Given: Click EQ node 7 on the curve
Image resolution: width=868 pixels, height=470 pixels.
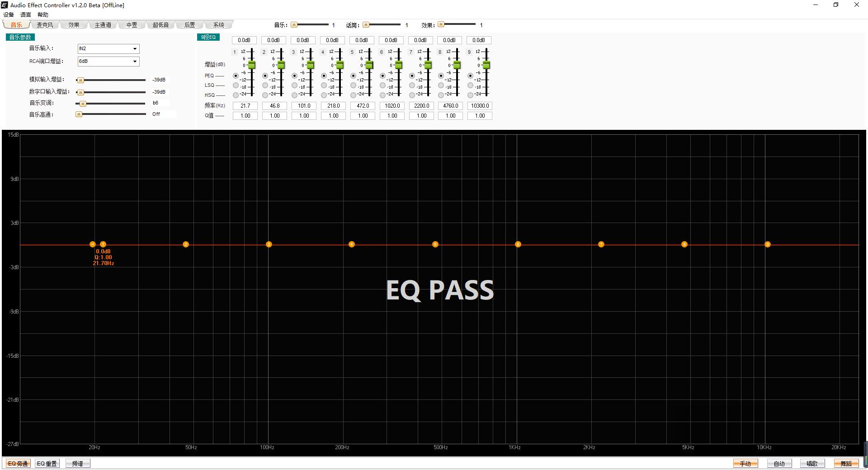Looking at the screenshot, I should [x=601, y=244].
